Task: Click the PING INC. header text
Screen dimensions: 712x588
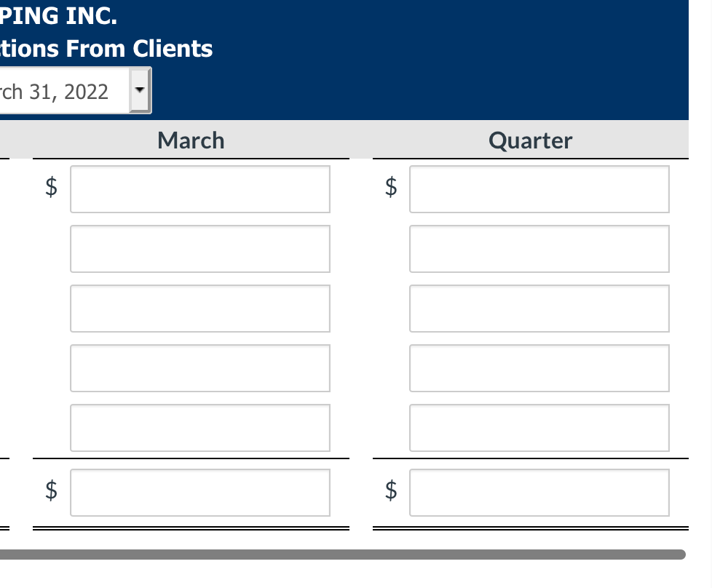Action: 58,15
